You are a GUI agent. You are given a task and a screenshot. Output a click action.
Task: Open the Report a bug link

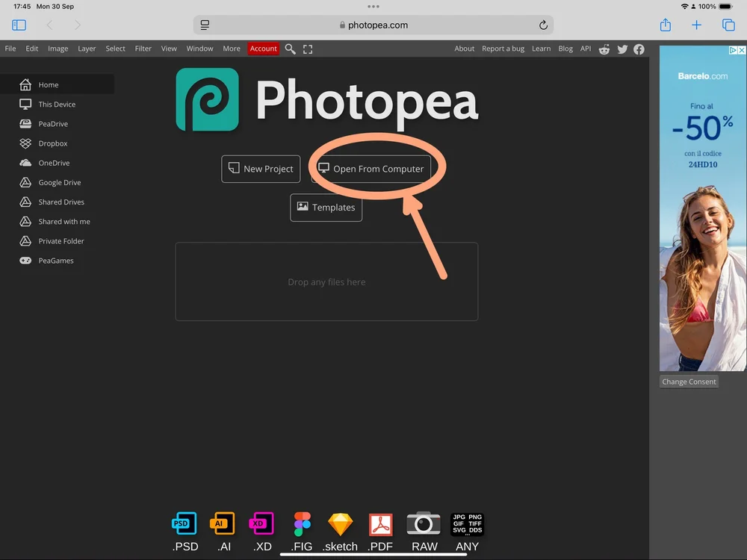point(503,49)
